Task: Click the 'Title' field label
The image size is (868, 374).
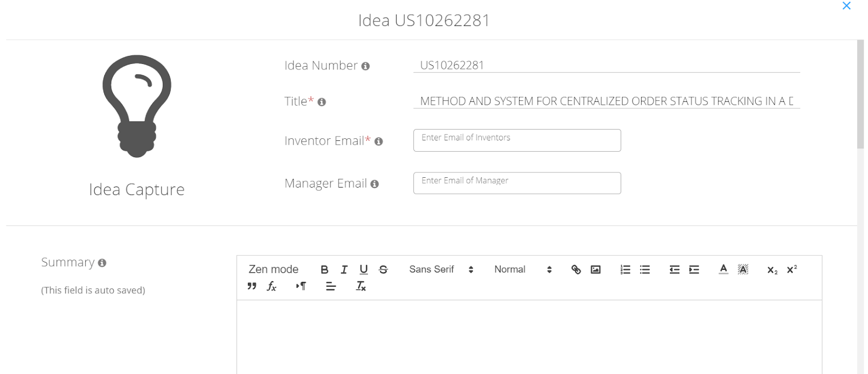Action: coord(296,101)
